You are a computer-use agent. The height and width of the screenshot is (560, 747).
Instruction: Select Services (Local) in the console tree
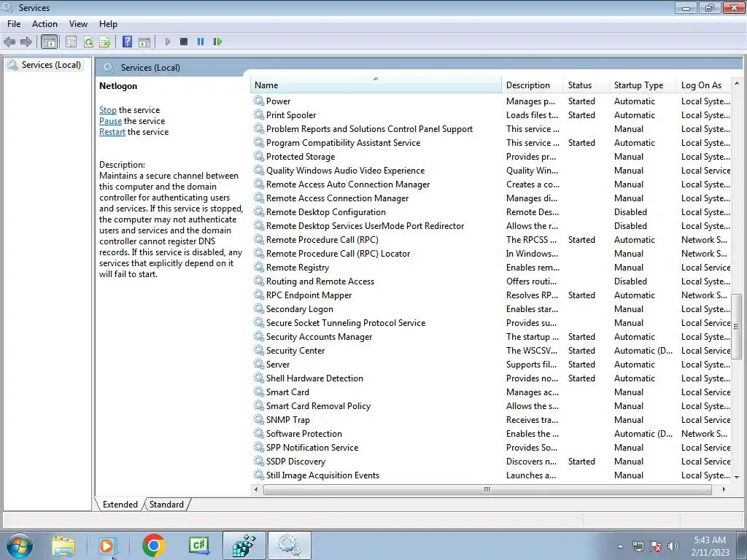tap(51, 65)
